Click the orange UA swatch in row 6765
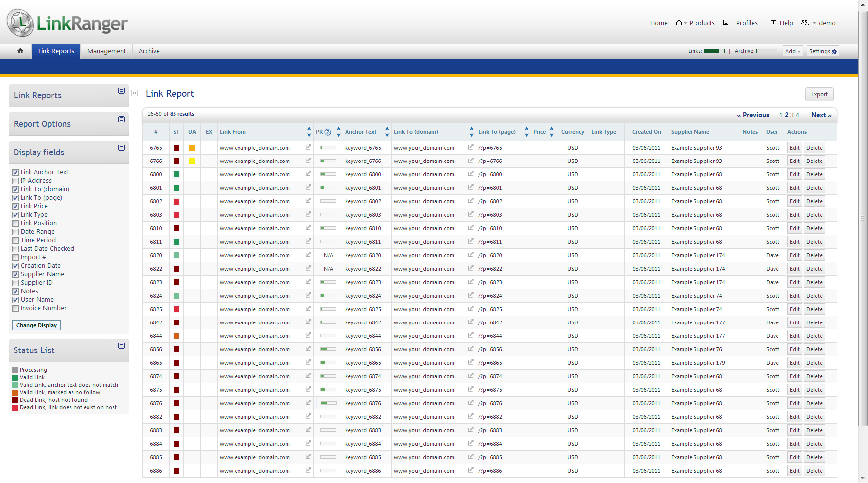 192,148
